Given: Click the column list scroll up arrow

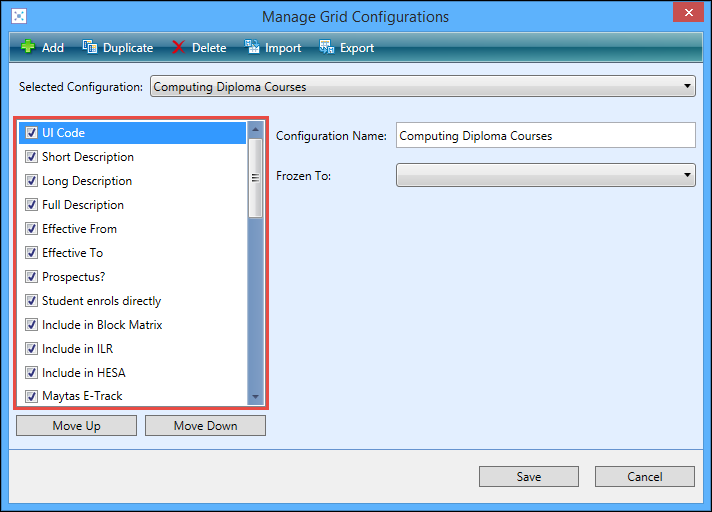Looking at the screenshot, I should click(x=256, y=129).
